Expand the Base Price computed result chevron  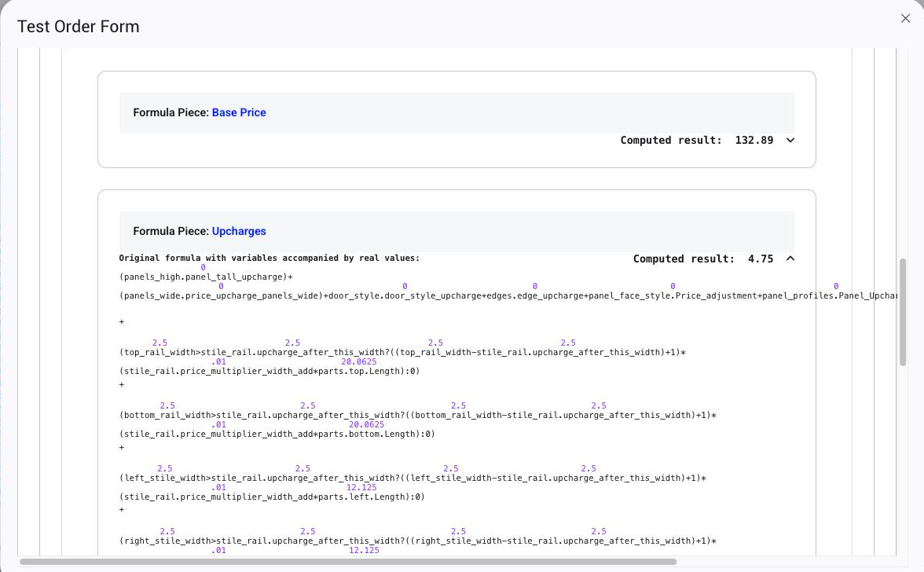(x=790, y=140)
